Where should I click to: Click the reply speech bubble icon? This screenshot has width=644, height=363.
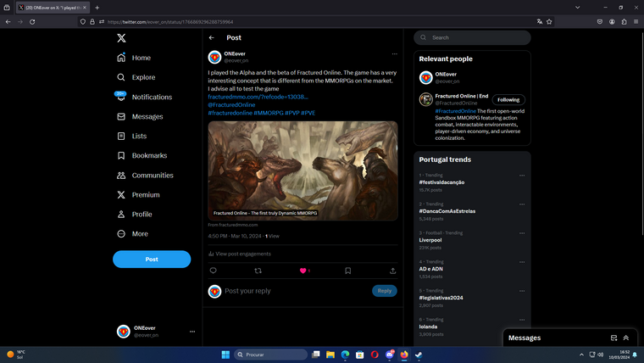point(213,271)
